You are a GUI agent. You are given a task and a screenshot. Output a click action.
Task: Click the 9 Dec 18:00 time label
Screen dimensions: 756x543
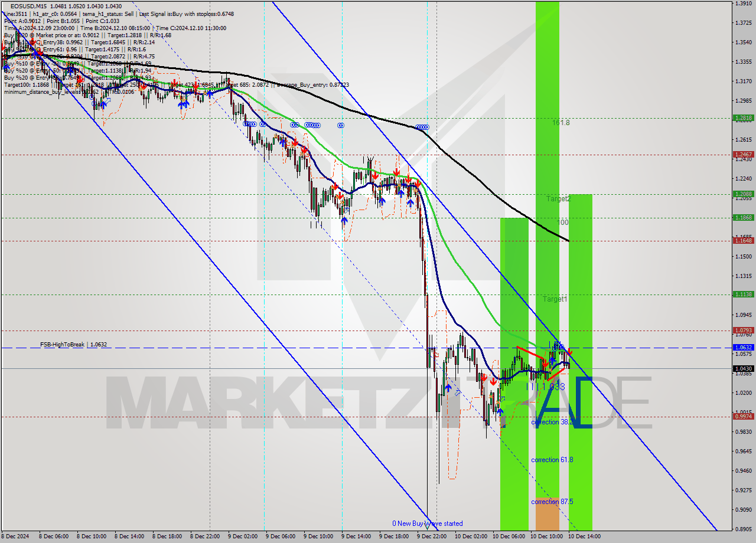pos(393,537)
